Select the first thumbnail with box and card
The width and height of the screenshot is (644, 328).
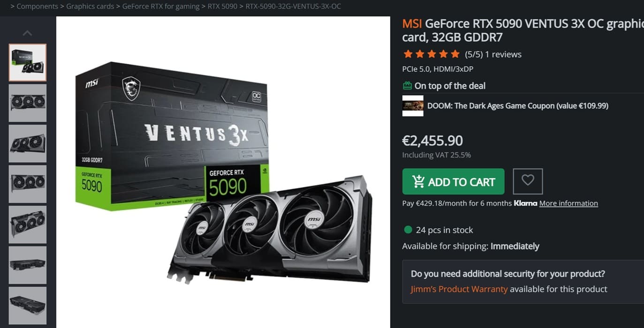28,62
